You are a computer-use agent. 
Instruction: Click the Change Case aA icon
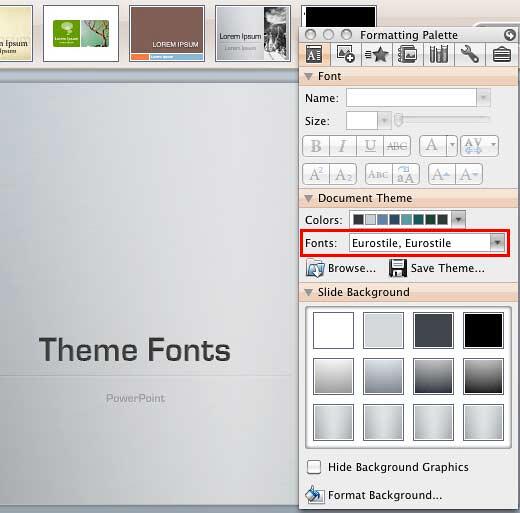tap(406, 174)
